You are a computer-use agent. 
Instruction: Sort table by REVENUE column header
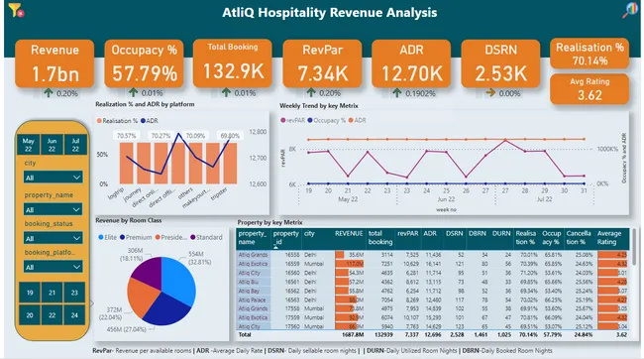click(x=349, y=234)
